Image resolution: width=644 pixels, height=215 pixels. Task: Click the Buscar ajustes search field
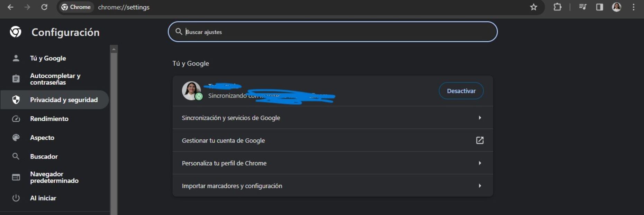pos(332,32)
